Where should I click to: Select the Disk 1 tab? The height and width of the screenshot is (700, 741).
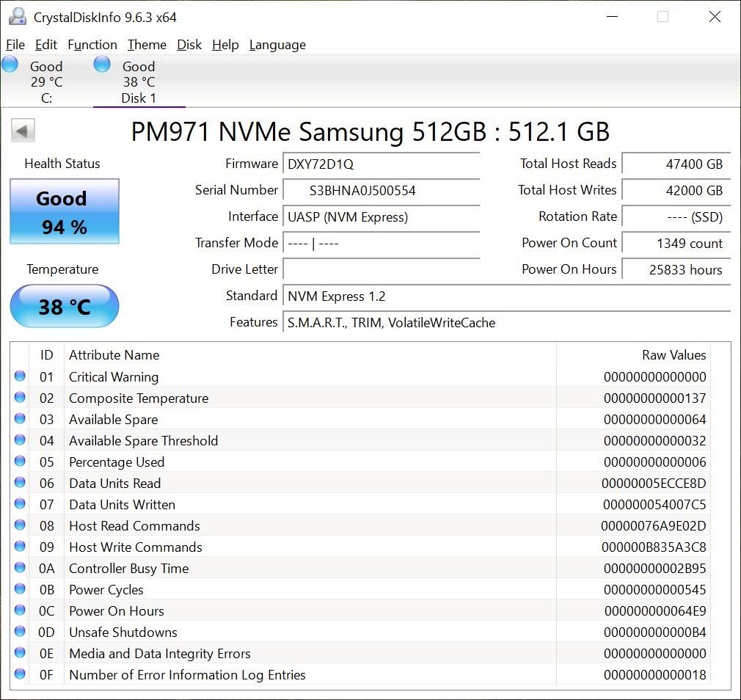click(x=139, y=81)
